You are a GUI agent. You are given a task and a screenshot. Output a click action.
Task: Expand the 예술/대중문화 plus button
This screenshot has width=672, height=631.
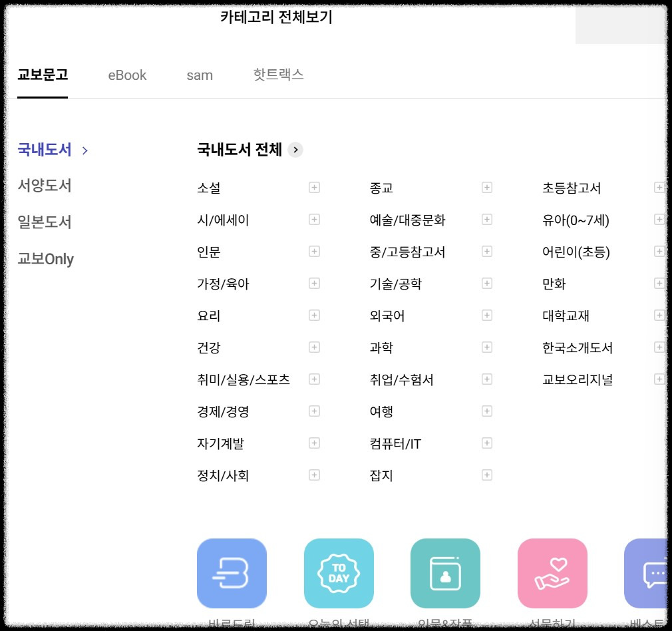(x=487, y=220)
